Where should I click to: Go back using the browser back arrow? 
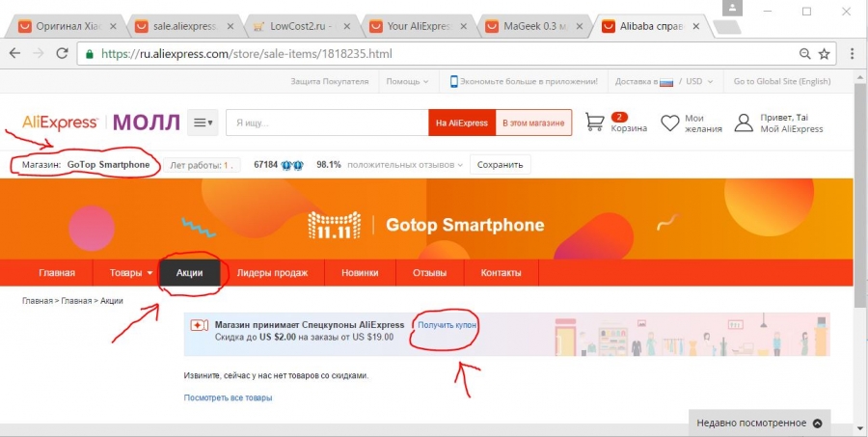pos(14,54)
